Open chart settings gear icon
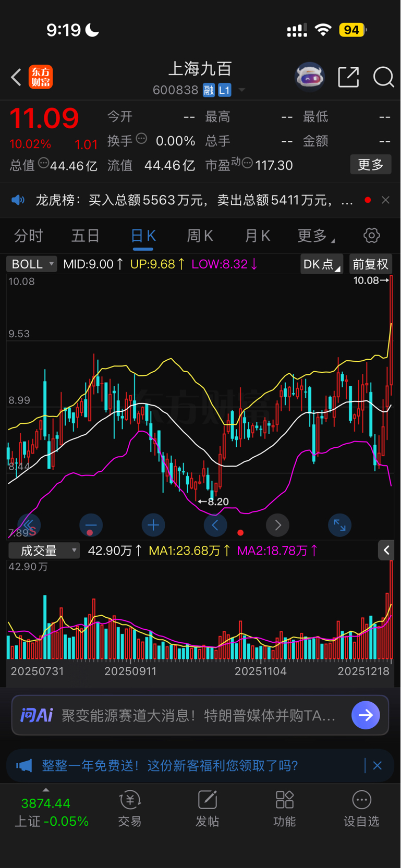Screen dimensions: 401x868 [372, 236]
